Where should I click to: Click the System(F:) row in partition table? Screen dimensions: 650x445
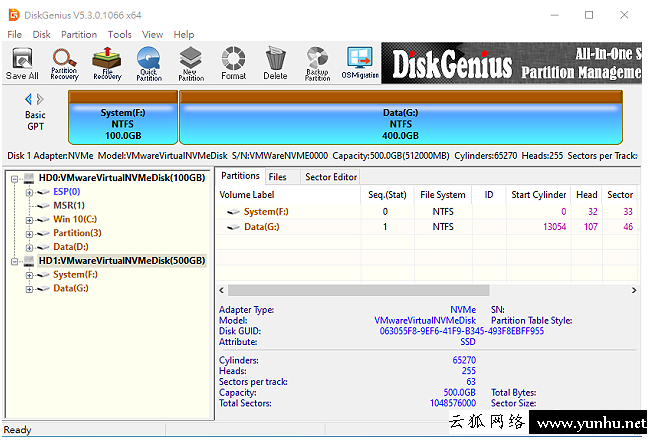[x=427, y=212]
